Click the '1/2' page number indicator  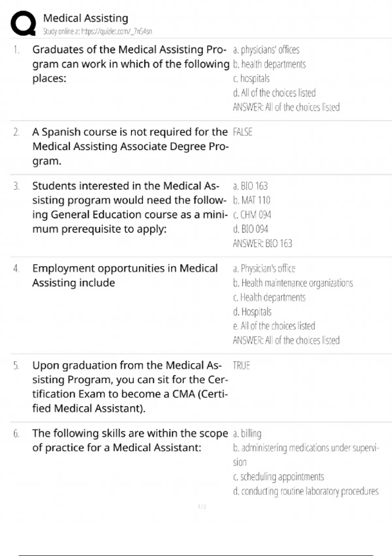pos(202,507)
